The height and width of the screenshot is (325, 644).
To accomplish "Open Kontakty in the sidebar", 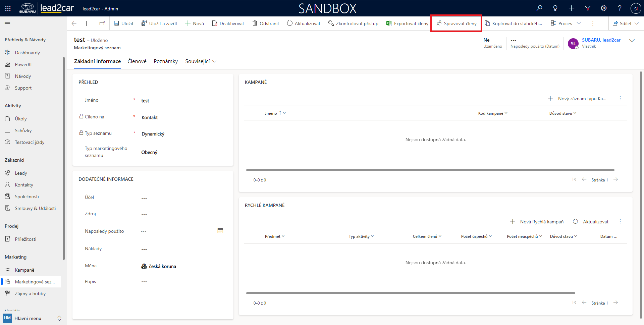I will coord(24,185).
